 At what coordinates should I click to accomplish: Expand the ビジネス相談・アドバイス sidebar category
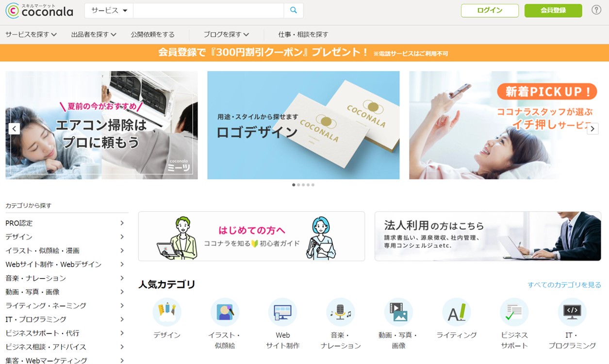tap(66, 347)
